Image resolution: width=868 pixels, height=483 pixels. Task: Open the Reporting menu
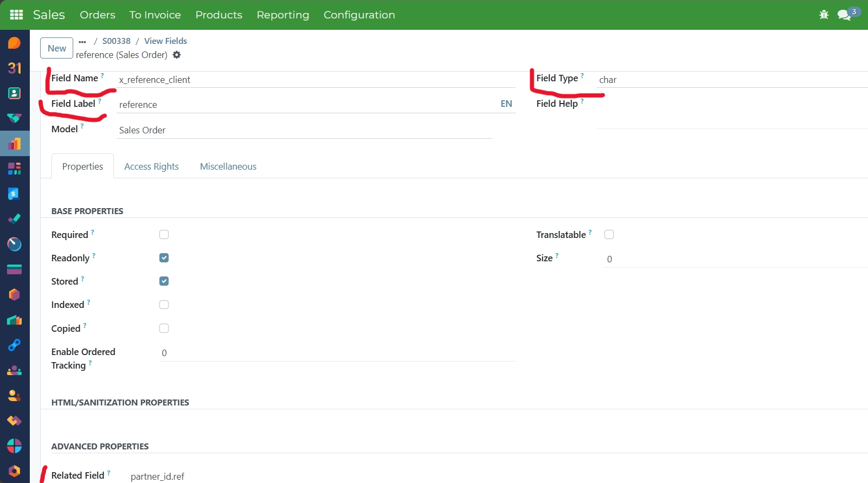[x=283, y=15]
